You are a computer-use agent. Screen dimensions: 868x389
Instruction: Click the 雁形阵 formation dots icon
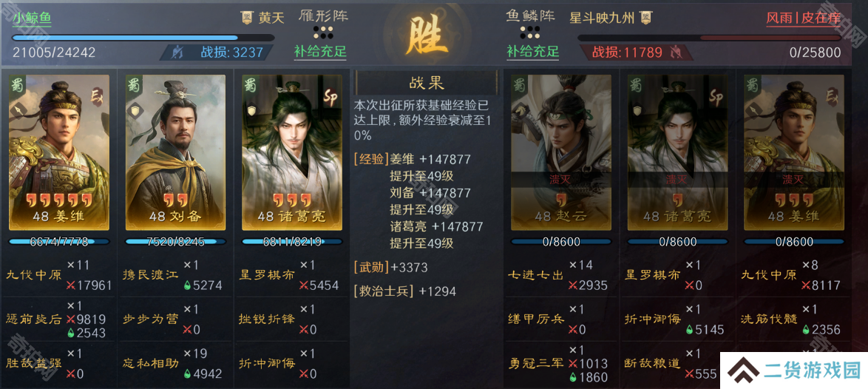[323, 32]
